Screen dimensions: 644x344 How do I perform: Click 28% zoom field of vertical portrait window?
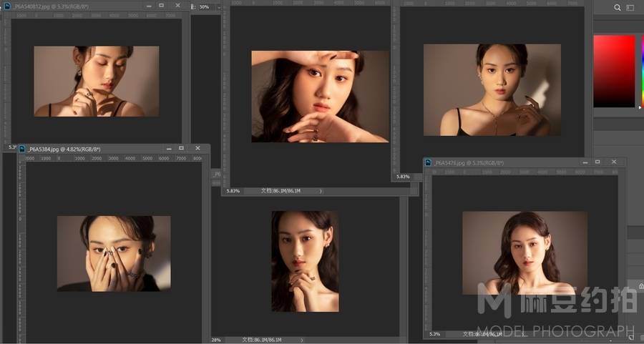(216, 340)
